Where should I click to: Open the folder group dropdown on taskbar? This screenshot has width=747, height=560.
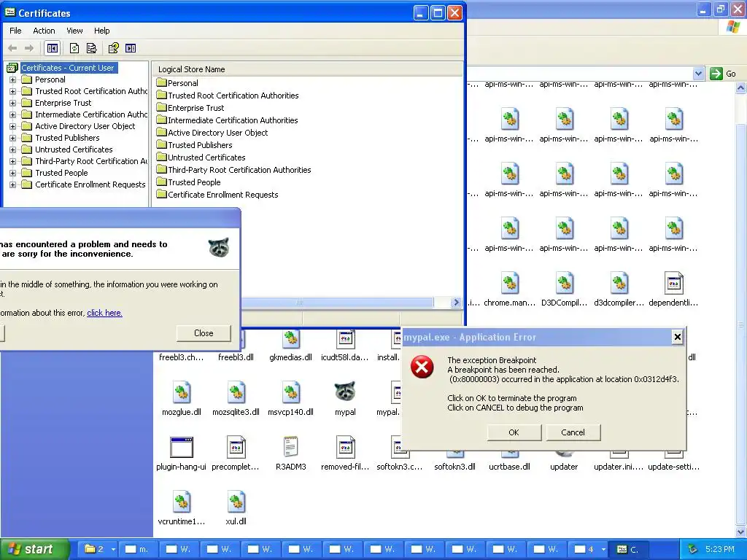point(113,549)
